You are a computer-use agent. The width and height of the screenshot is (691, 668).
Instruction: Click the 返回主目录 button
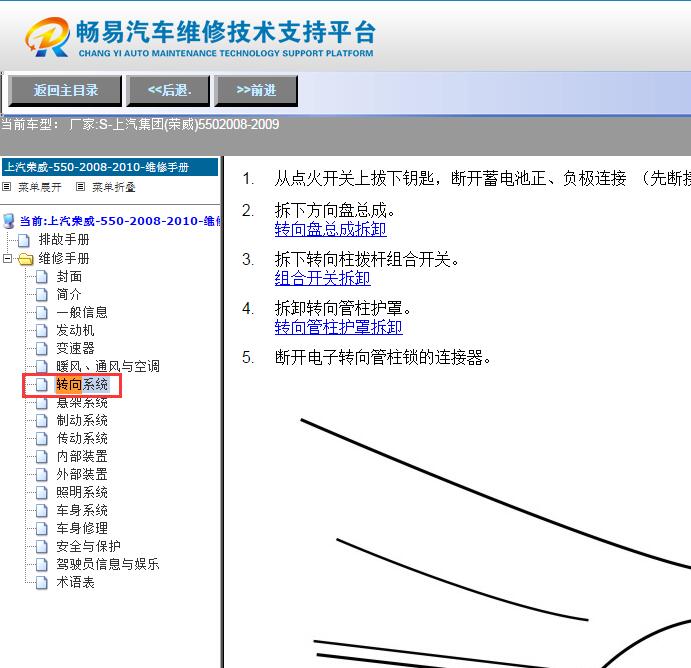tap(65, 91)
